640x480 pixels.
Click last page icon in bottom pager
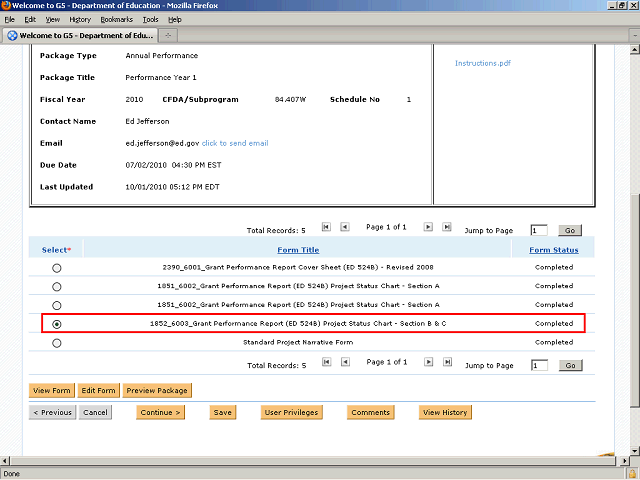pyautogui.click(x=446, y=364)
